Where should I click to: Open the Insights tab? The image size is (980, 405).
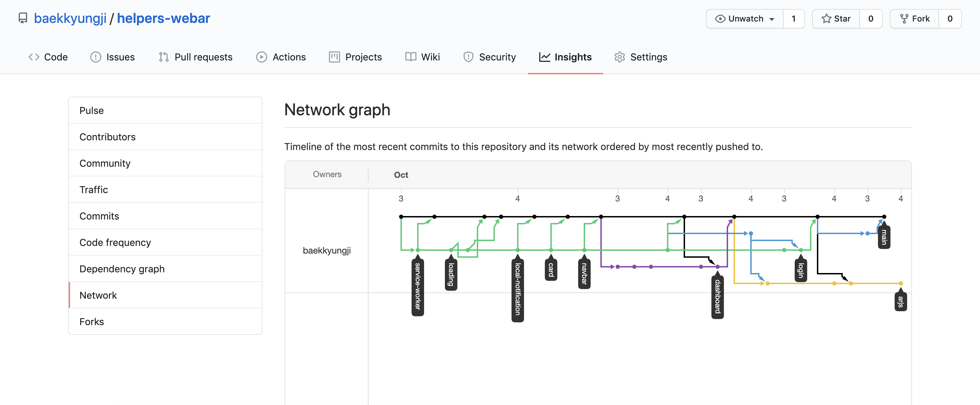click(565, 57)
